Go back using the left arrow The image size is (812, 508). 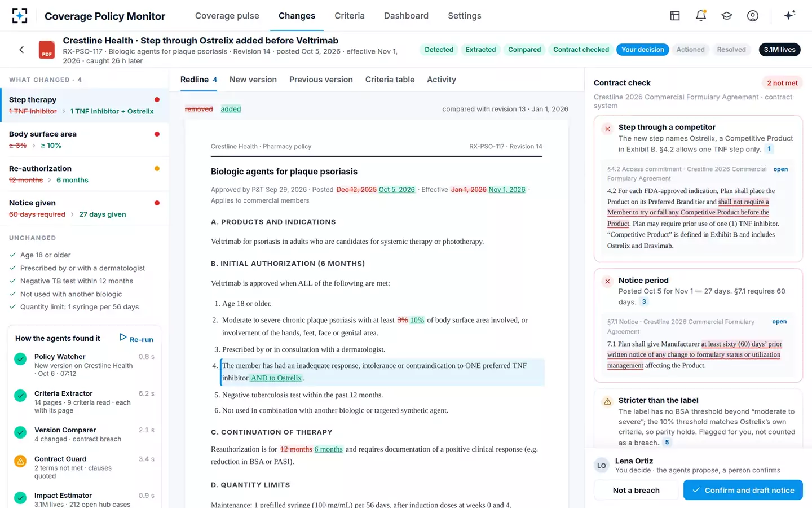coord(21,50)
